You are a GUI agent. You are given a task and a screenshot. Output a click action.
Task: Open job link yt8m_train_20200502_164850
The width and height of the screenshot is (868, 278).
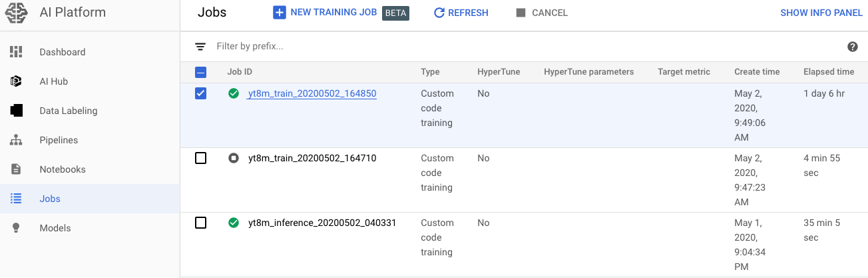(x=312, y=94)
